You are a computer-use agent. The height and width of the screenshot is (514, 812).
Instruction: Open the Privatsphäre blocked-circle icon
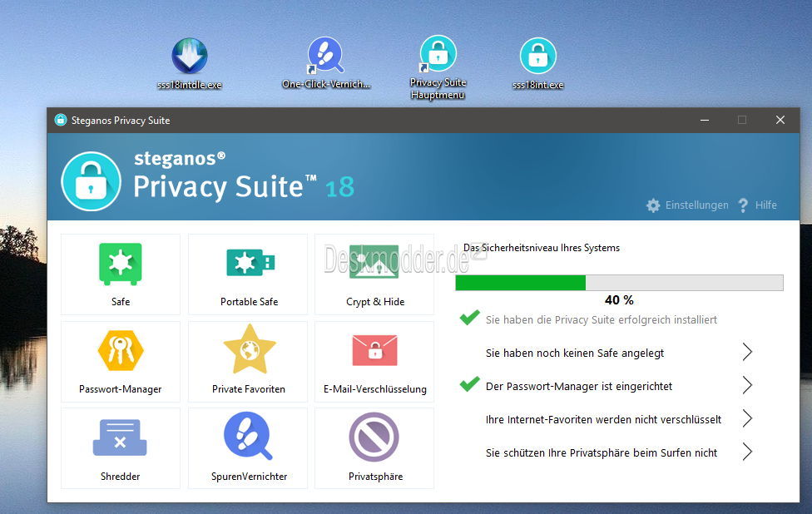(x=374, y=437)
